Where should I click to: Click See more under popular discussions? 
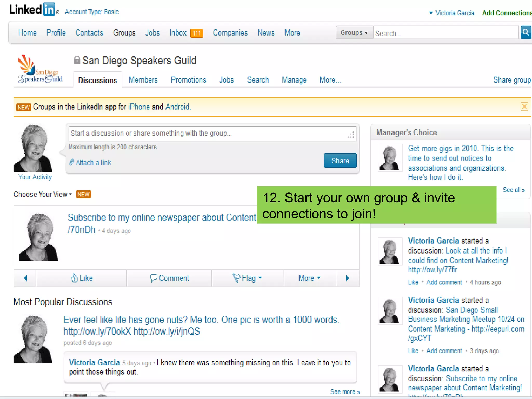345,392
